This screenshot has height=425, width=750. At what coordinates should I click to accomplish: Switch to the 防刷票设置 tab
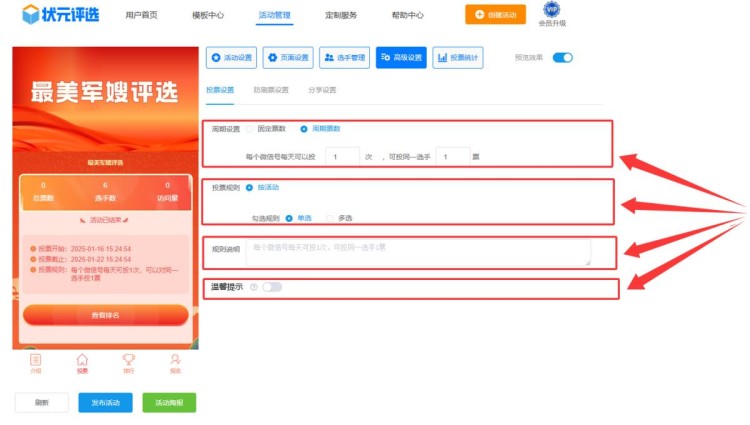click(271, 90)
